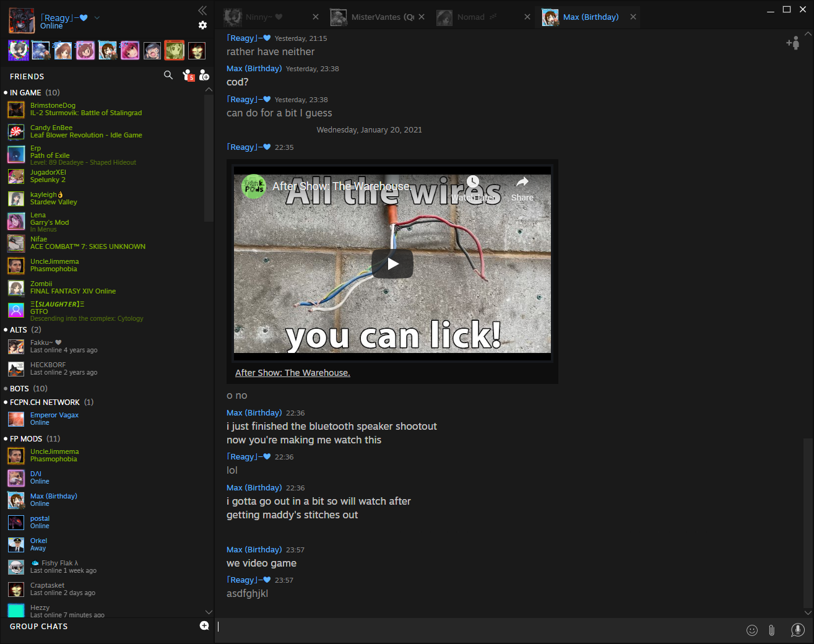Click the video title overlay text
The height and width of the screenshot is (644, 814).
[x=341, y=186]
